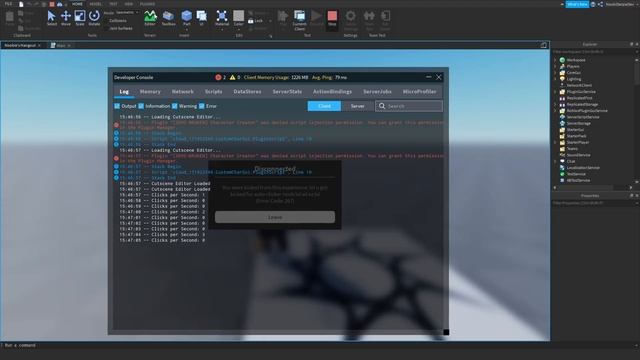
Task: Click the maximize viewport icon above the 3D view
Action: coord(544,45)
